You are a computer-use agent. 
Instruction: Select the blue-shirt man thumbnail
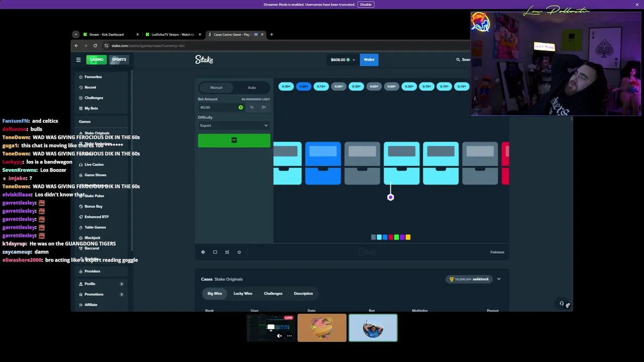373,328
